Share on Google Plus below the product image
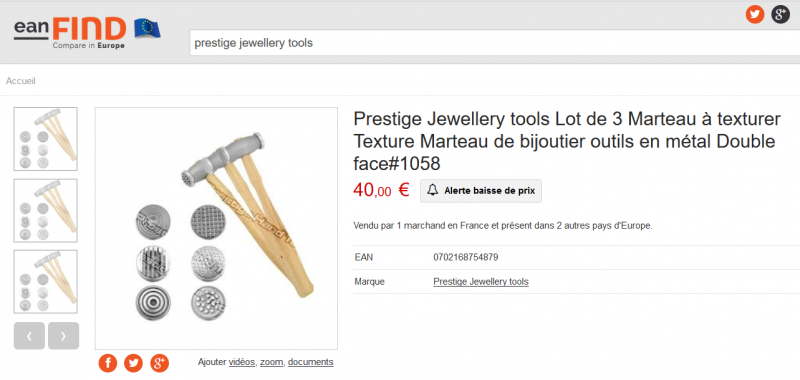Image resolution: width=800 pixels, height=380 pixels. click(159, 363)
